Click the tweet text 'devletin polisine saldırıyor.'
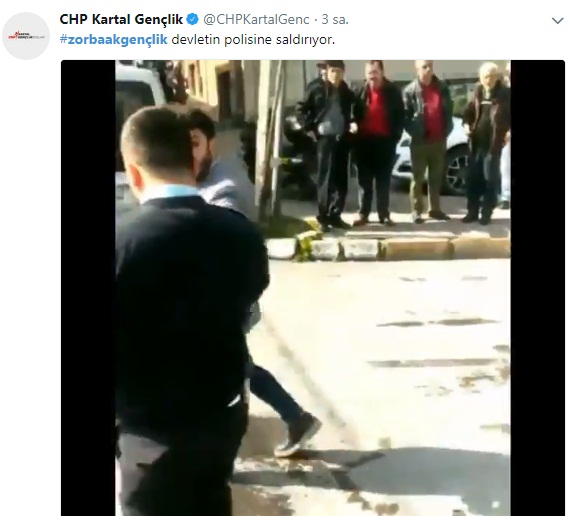 (x=253, y=39)
